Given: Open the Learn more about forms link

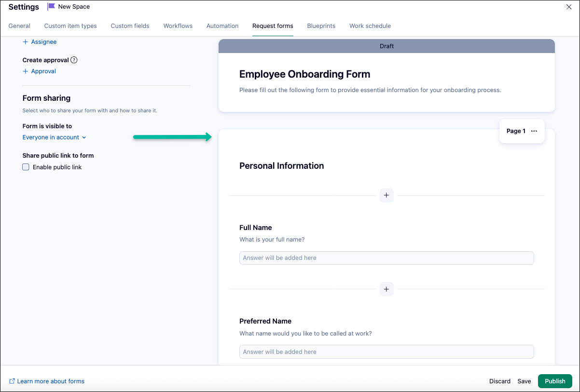Looking at the screenshot, I should 51,381.
